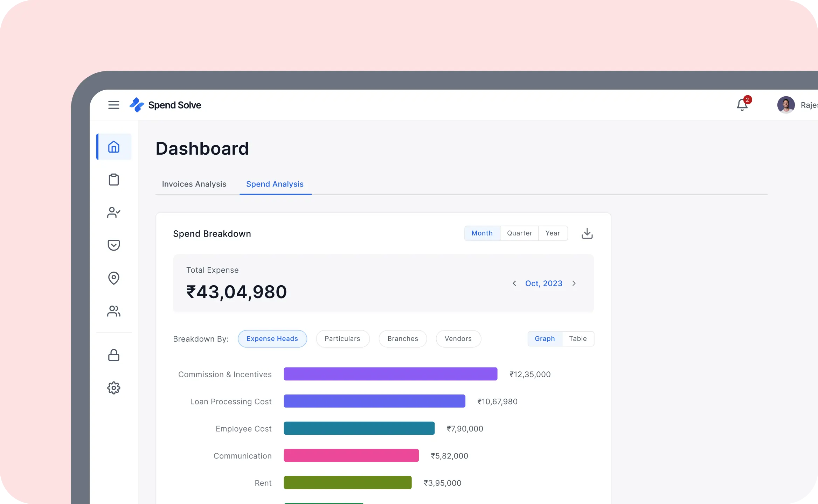Select the Spend Analysis tab
The height and width of the screenshot is (504, 818).
[275, 184]
